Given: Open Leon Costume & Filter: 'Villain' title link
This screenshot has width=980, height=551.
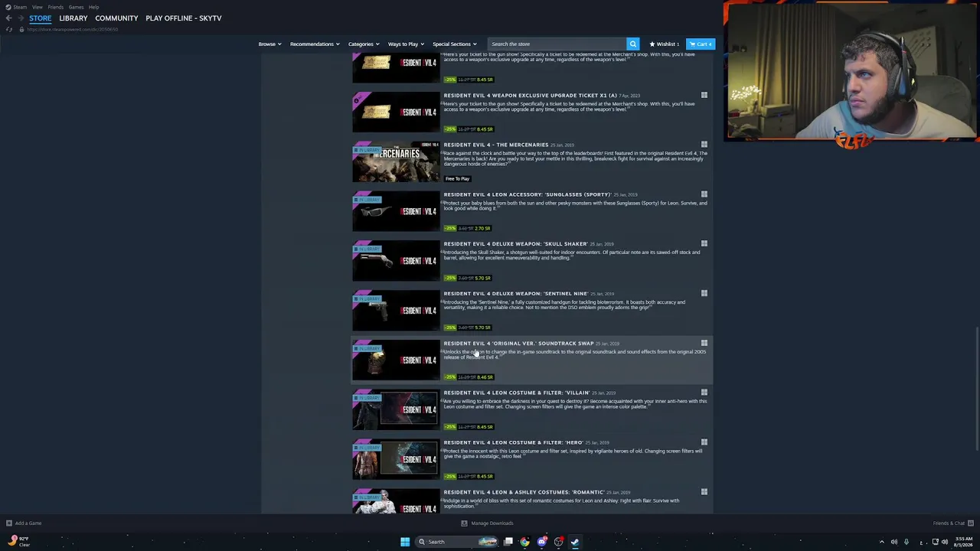Looking at the screenshot, I should click(x=517, y=393).
